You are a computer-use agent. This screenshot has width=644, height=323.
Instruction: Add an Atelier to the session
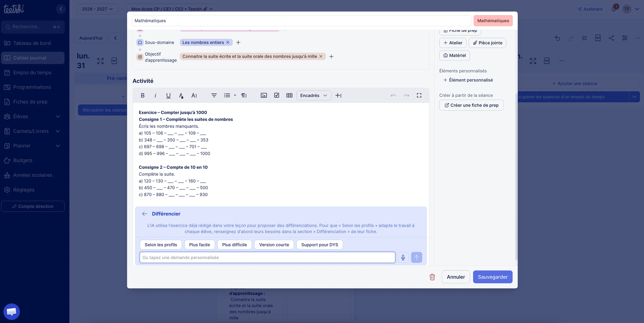pos(453,43)
